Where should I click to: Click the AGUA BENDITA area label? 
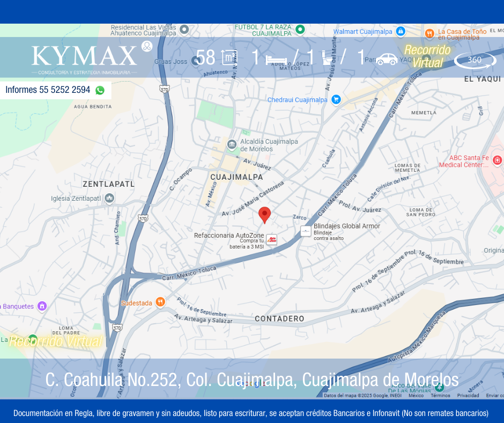click(93, 106)
